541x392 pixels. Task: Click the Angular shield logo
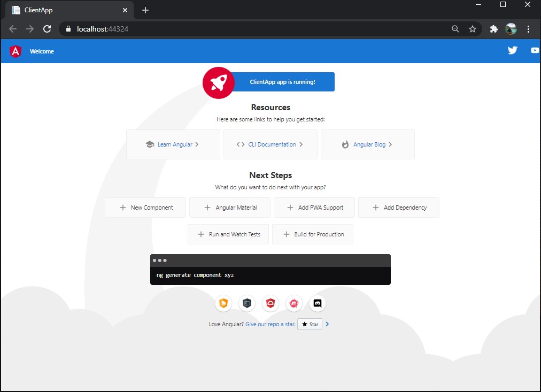coord(16,51)
